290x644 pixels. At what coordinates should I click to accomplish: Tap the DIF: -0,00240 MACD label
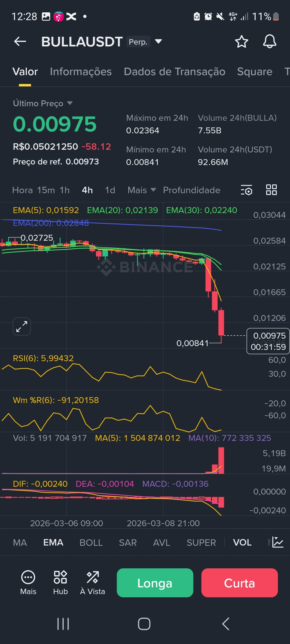[x=40, y=484]
